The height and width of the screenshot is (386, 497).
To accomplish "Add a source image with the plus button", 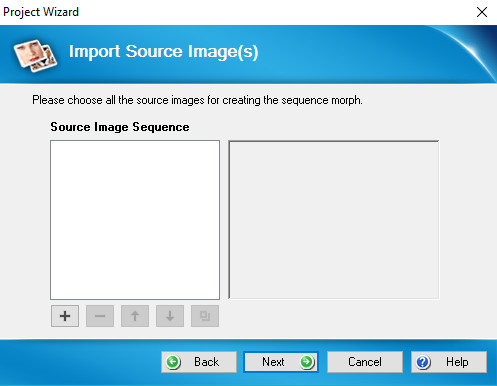I will pos(65,316).
